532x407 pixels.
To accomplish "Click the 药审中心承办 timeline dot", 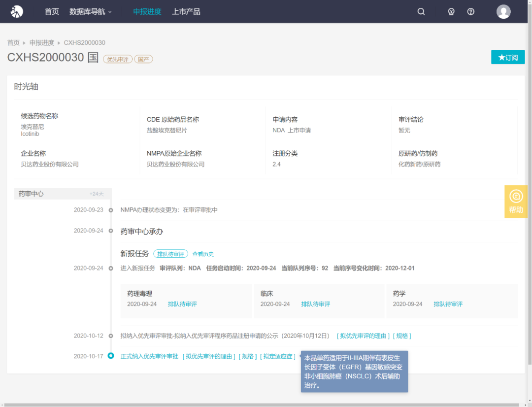I will [111, 231].
